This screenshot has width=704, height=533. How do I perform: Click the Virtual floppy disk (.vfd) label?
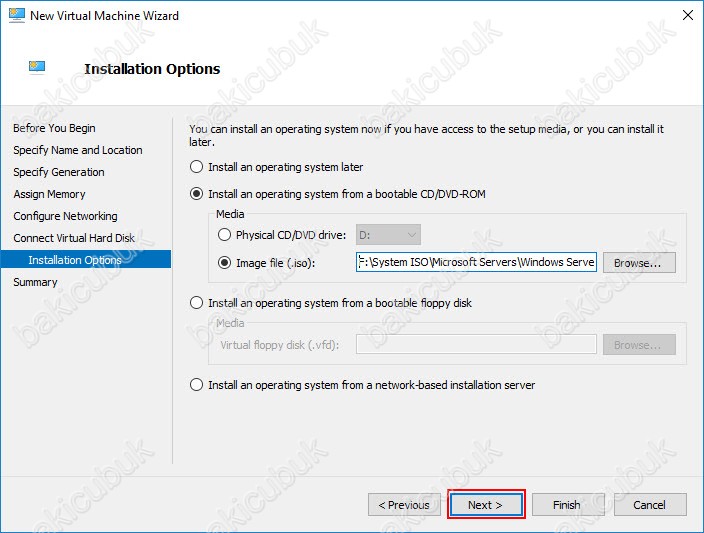click(x=280, y=345)
